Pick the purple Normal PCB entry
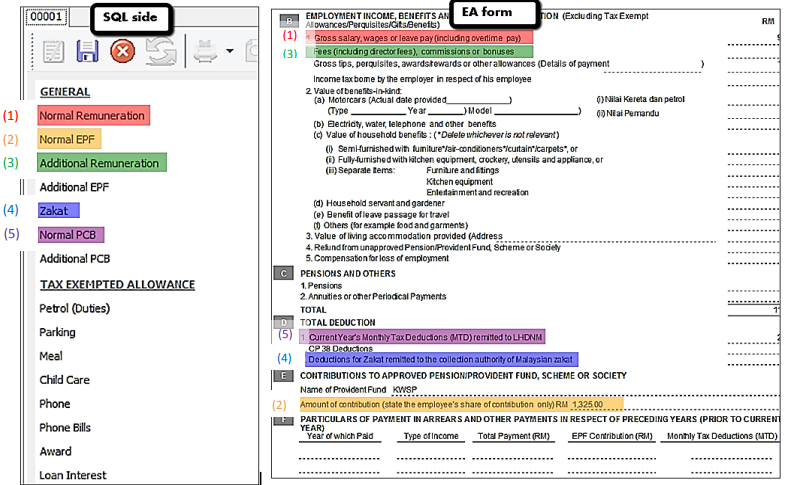 pyautogui.click(x=68, y=235)
